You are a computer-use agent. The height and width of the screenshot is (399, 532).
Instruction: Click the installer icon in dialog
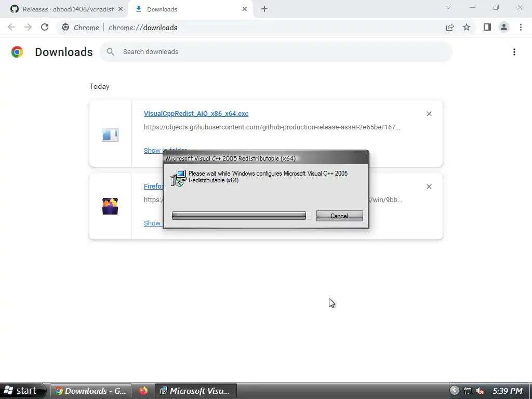pyautogui.click(x=179, y=178)
